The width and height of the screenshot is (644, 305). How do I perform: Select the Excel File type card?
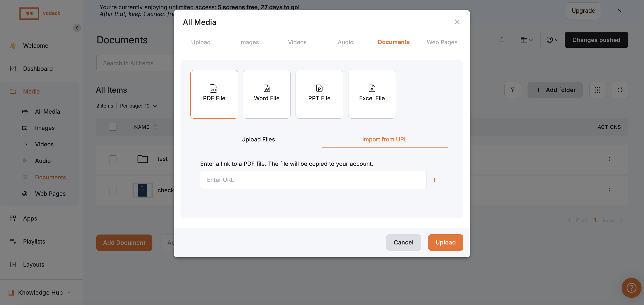point(372,94)
